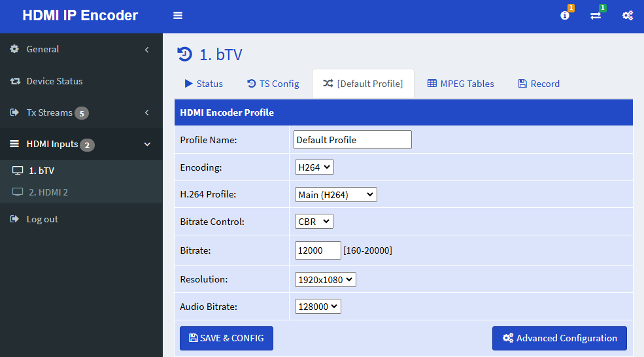The height and width of the screenshot is (357, 644).
Task: Click the 1. bTV page heading
Action: [221, 54]
